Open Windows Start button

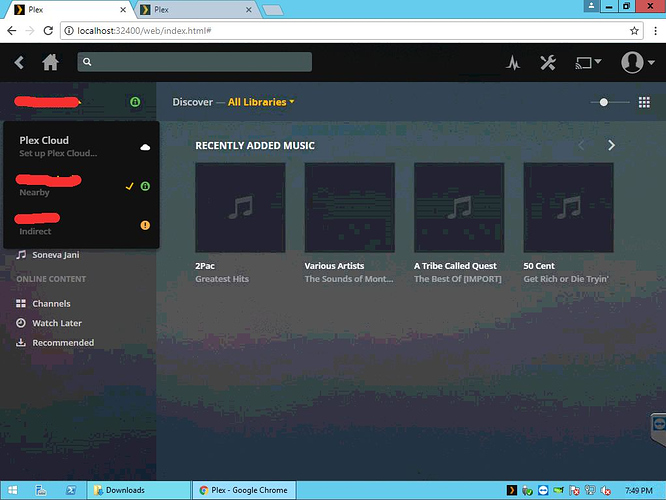[13, 490]
